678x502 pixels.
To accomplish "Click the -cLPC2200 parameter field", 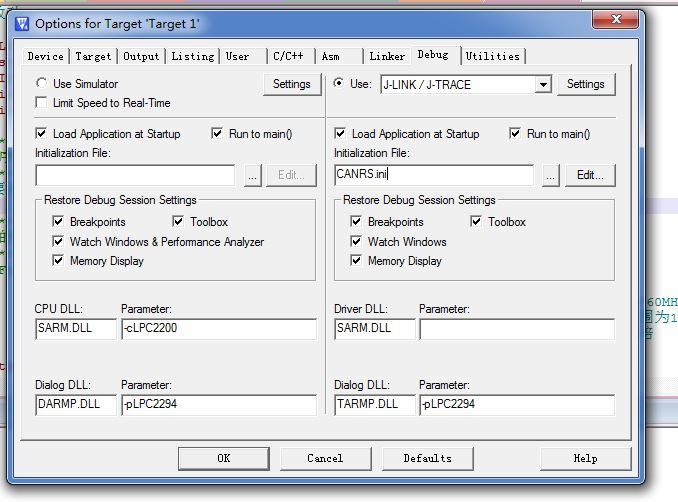I will tap(219, 329).
